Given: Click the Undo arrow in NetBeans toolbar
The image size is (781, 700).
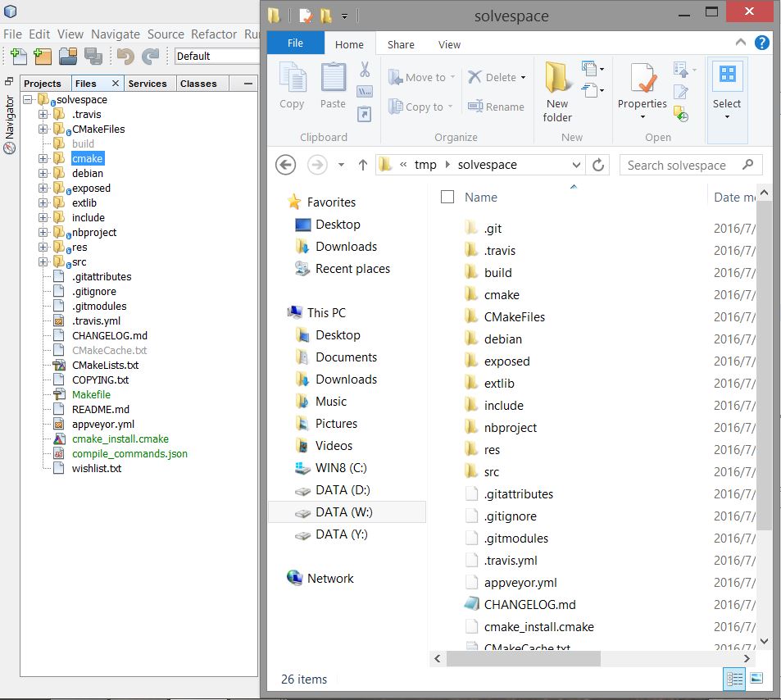Looking at the screenshot, I should pyautogui.click(x=125, y=57).
